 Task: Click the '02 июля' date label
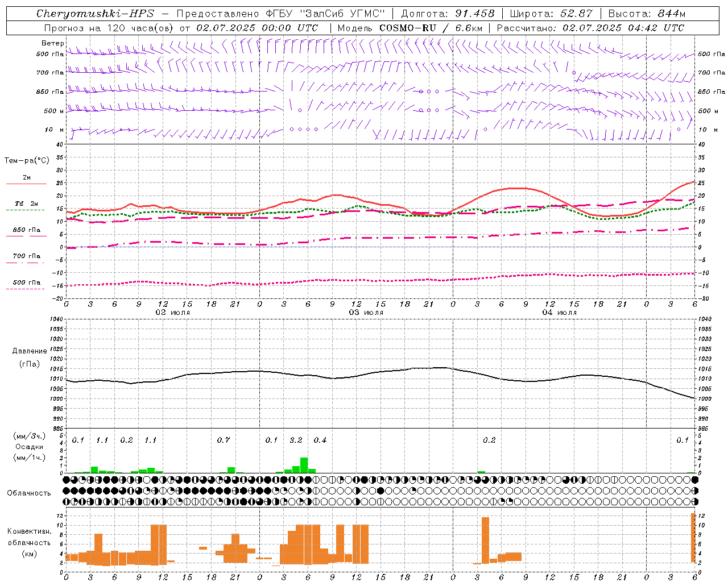[173, 313]
